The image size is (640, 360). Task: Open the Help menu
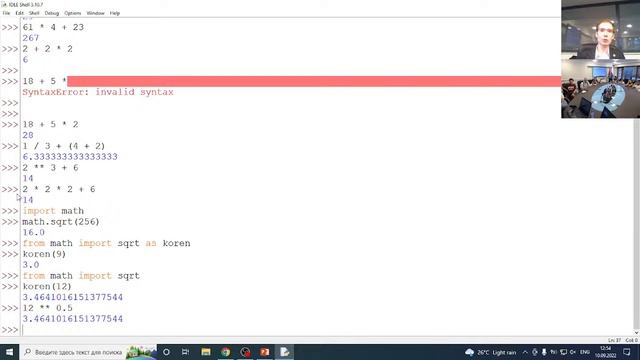click(115, 13)
